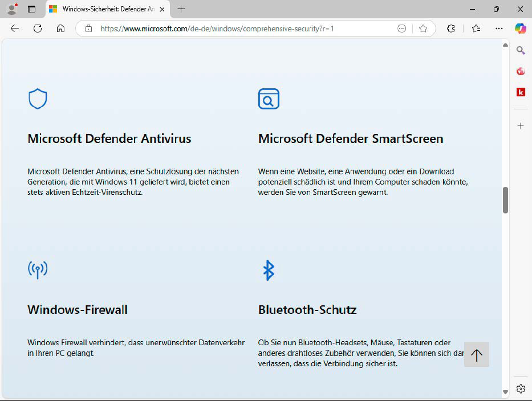532x401 pixels.
Task: Click scrollbar up arrow
Action: pyautogui.click(x=505, y=45)
